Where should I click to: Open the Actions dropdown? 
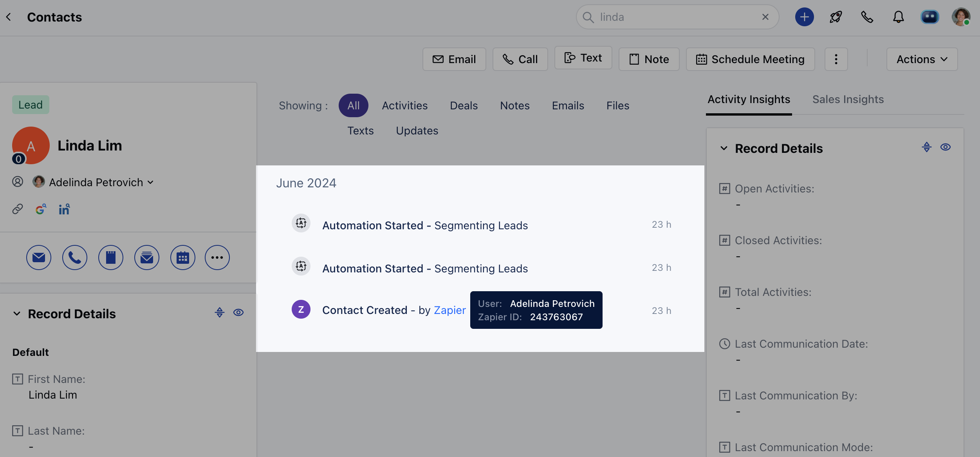coord(922,59)
